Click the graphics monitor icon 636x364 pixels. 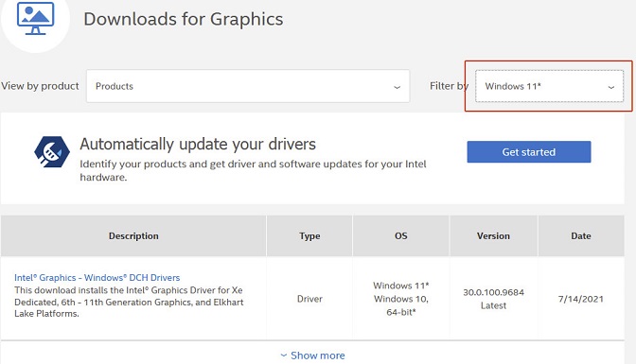(35, 18)
